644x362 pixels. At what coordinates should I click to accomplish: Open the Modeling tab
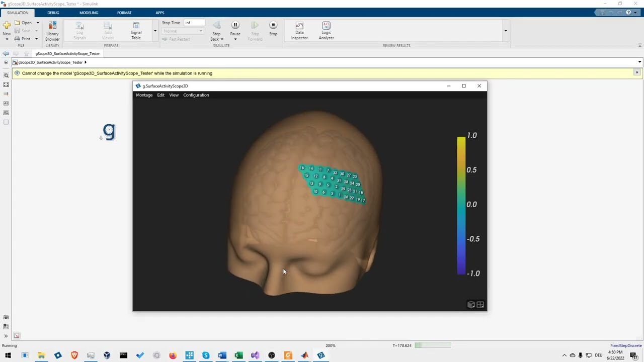click(89, 13)
